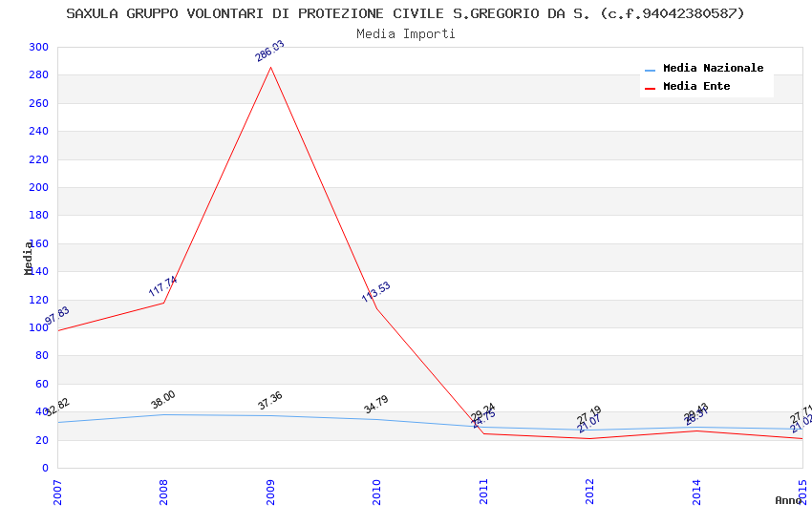
Task: Click the 200 tick on y-axis
Action: point(38,187)
